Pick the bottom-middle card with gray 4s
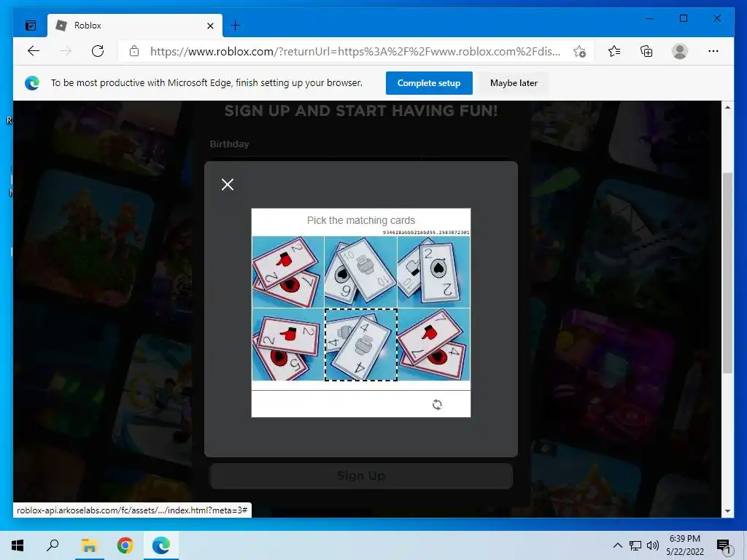This screenshot has width=747, height=560. 360,345
